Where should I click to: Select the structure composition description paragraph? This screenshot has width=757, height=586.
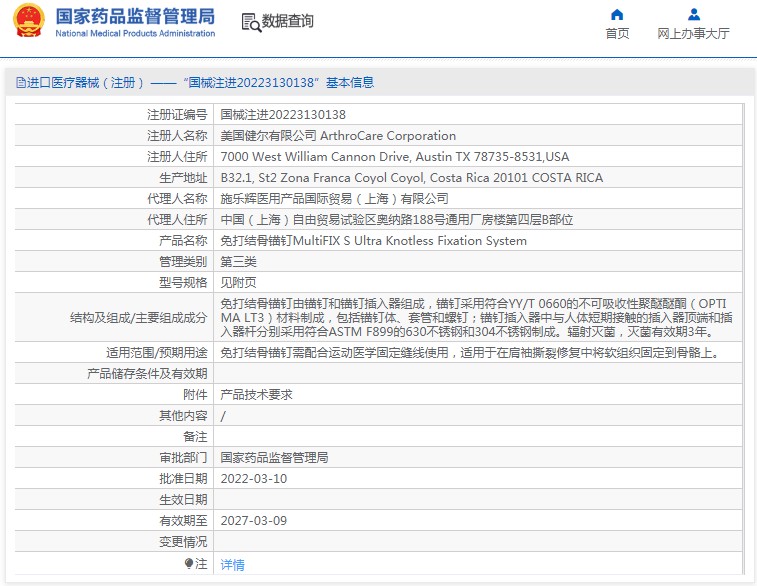pos(477,318)
